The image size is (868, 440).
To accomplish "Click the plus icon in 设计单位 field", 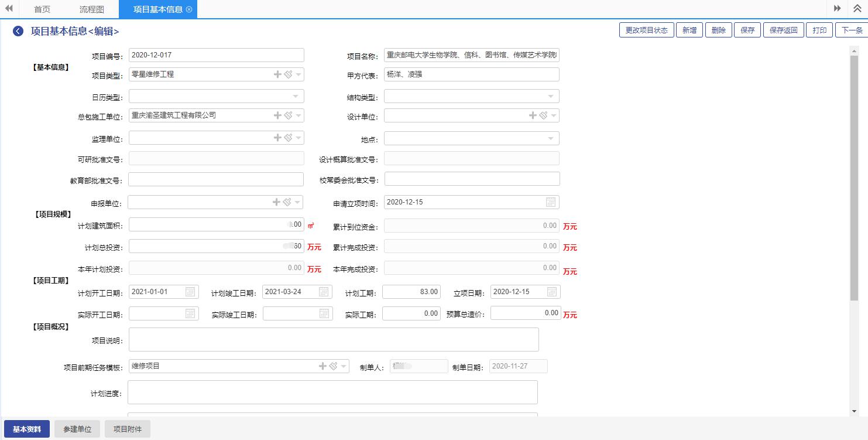I will click(x=533, y=115).
